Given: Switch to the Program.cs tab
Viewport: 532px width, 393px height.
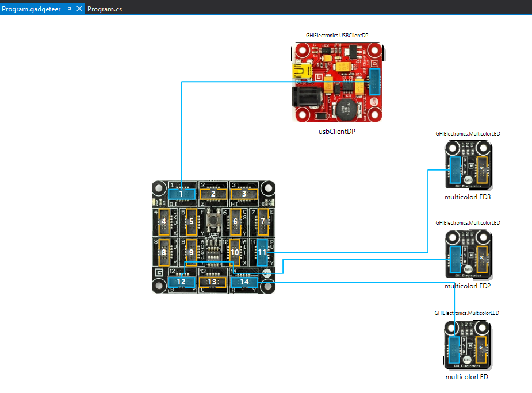Looking at the screenshot, I should click(x=104, y=9).
